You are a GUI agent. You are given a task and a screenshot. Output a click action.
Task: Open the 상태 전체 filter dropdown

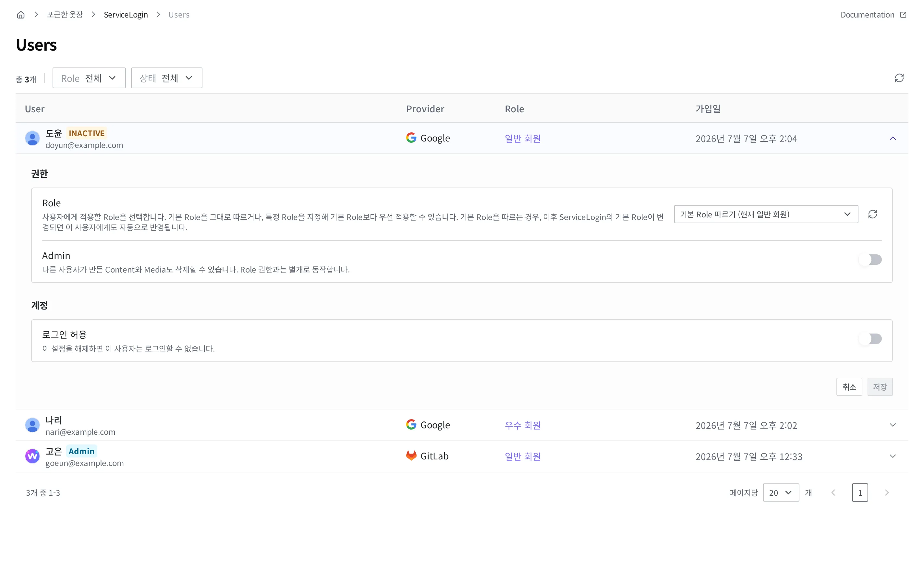(166, 78)
